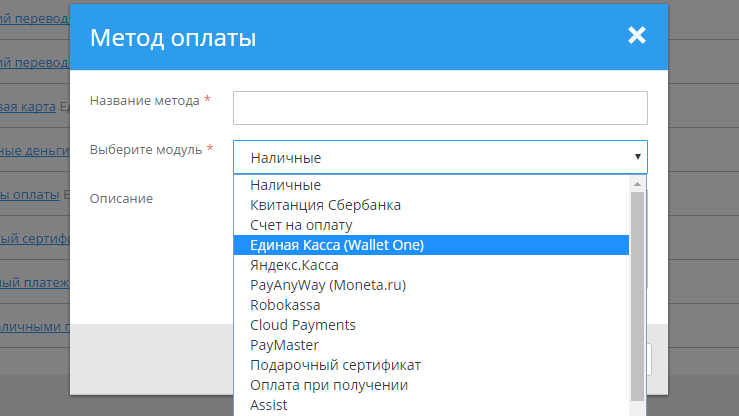Choose Квитанция Сбербанка option
The height and width of the screenshot is (416, 739).
[x=325, y=205]
